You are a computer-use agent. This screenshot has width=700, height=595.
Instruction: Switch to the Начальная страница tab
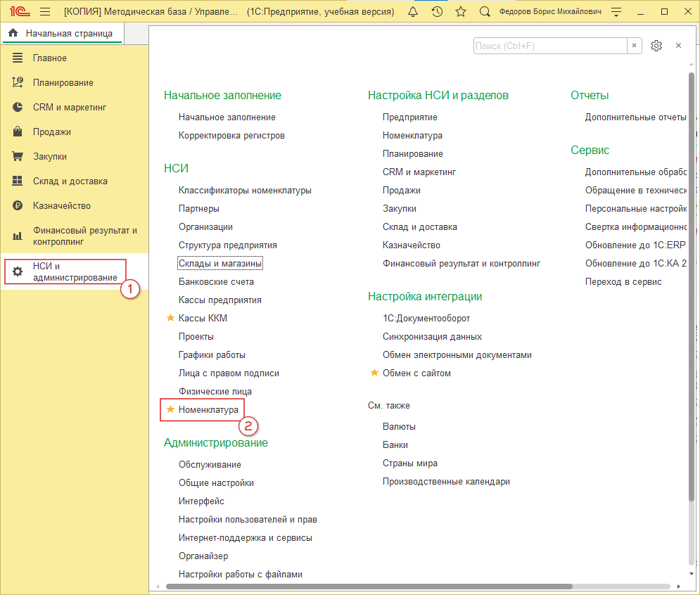click(62, 33)
